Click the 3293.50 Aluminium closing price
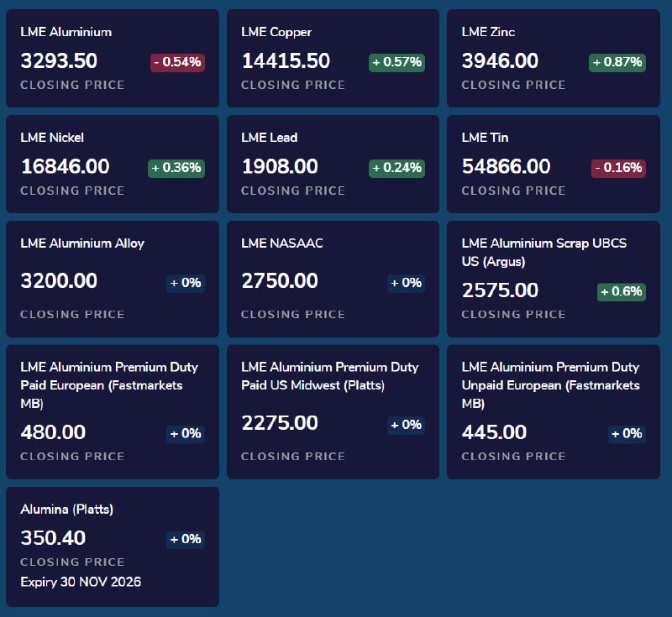This screenshot has height=617, width=672. click(59, 60)
